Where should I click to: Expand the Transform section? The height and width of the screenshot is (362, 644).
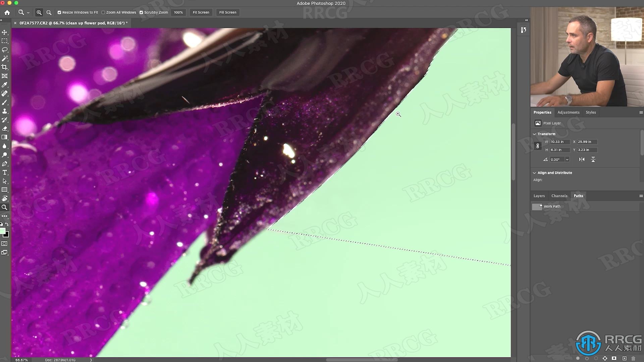tap(534, 133)
